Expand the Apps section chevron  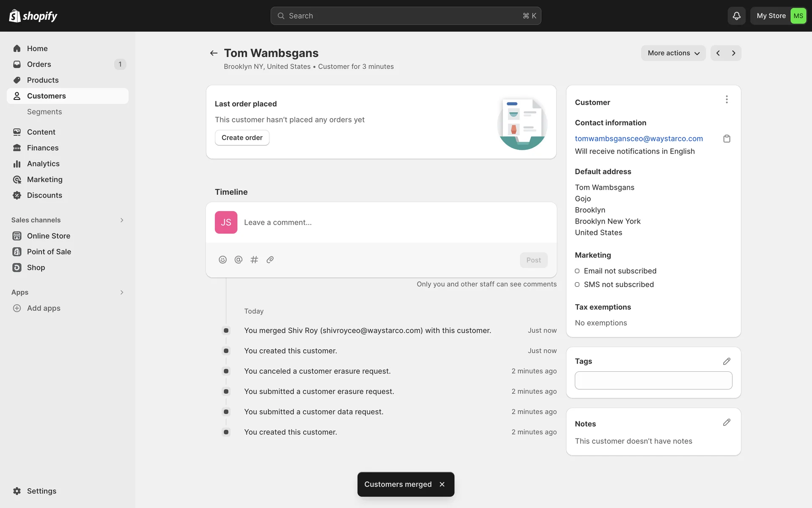[x=122, y=293]
